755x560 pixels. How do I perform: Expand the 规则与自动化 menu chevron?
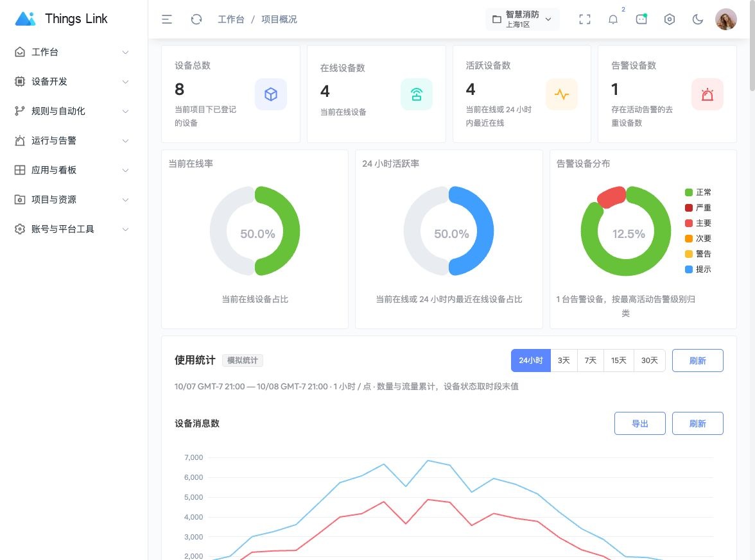tap(125, 111)
